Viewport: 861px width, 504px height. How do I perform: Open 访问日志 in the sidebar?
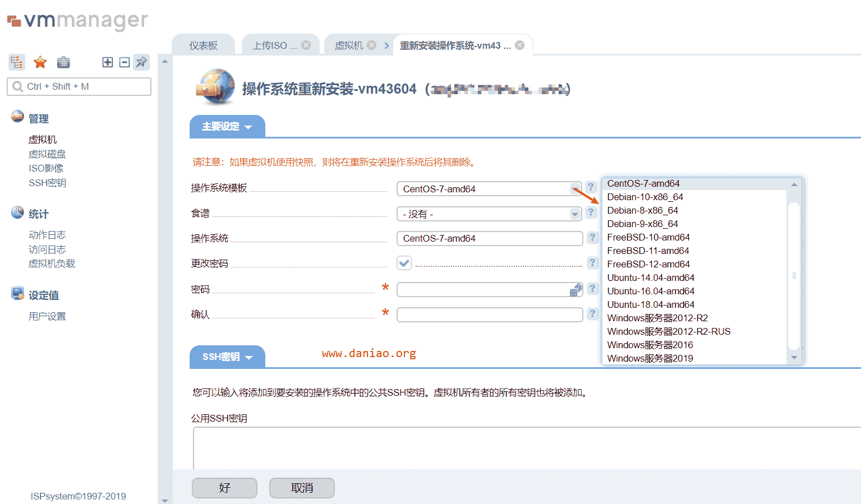pos(47,249)
